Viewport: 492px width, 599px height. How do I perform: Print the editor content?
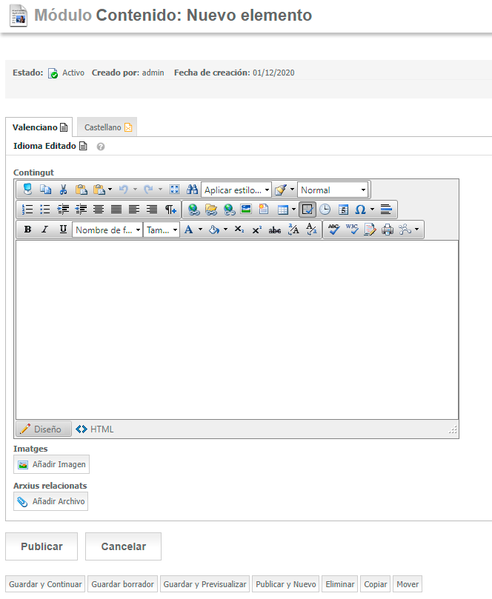point(387,229)
